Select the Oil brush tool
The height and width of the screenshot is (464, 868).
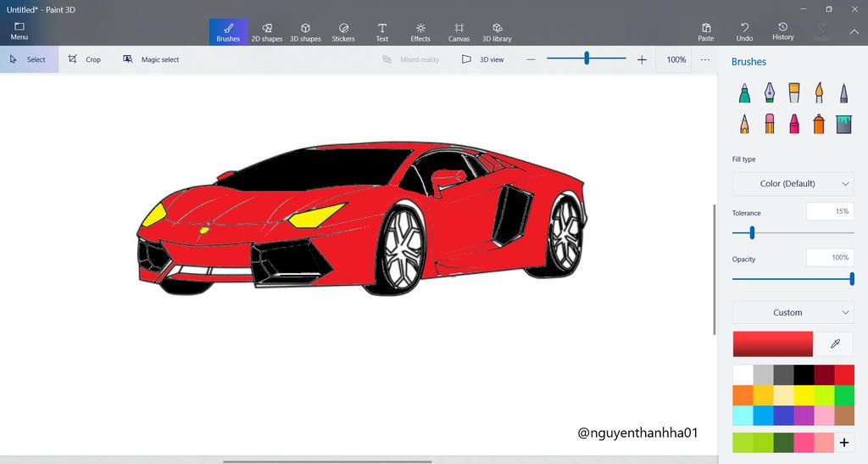(x=793, y=93)
